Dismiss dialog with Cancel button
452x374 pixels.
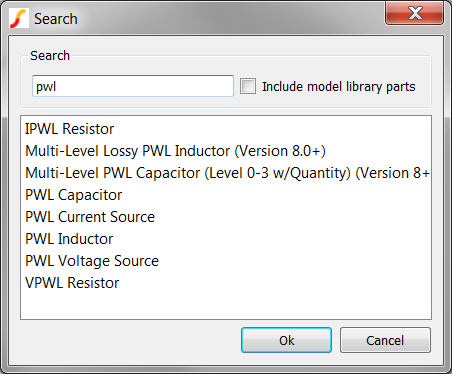coord(385,340)
